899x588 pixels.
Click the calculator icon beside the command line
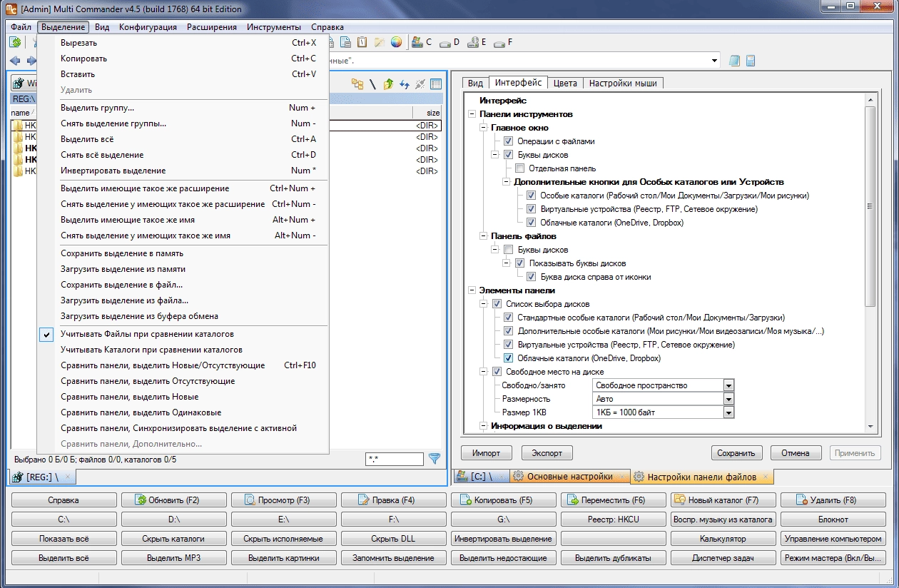point(751,61)
